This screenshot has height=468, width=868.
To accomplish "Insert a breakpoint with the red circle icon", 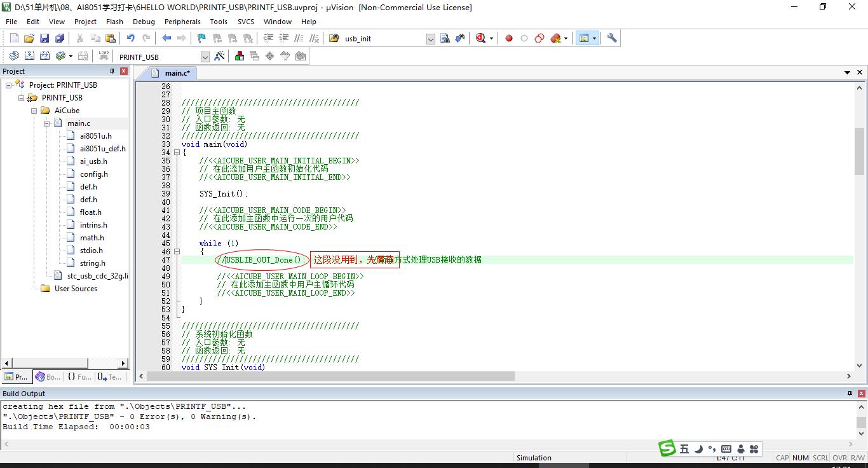I will (x=509, y=38).
